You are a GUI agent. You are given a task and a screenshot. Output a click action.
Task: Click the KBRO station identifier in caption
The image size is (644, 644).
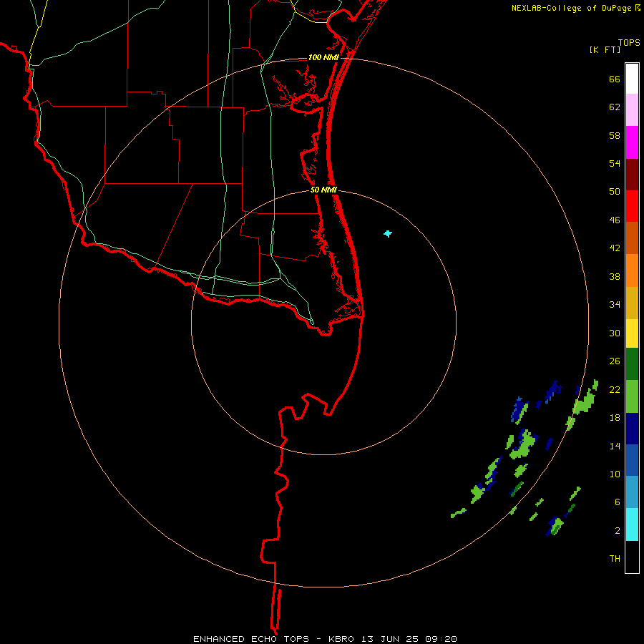point(343,639)
